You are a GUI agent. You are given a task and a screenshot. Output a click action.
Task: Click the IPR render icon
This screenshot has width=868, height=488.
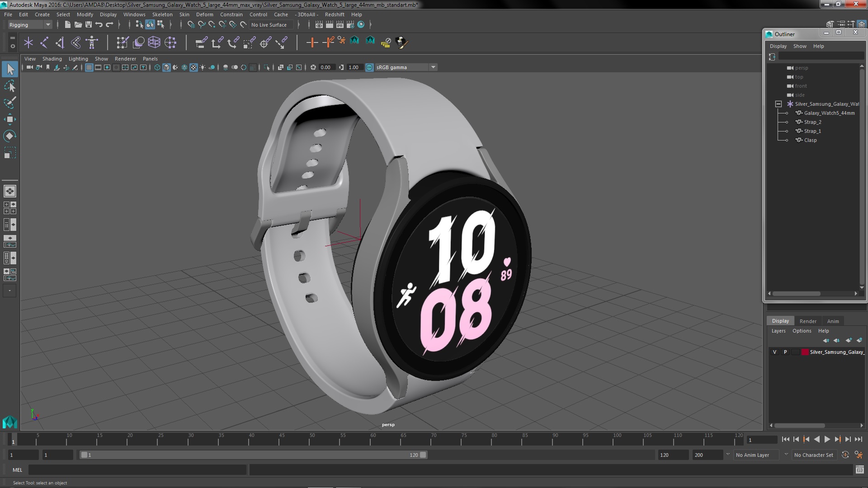[x=340, y=25]
